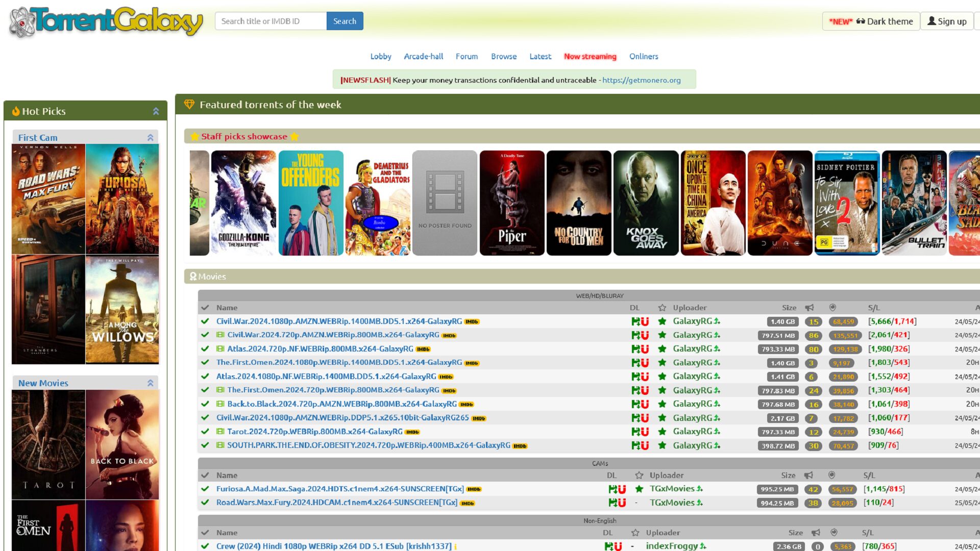This screenshot has width=980, height=551.
Task: Click the green star next to Tarot.2024.720p uploader
Action: [662, 432]
